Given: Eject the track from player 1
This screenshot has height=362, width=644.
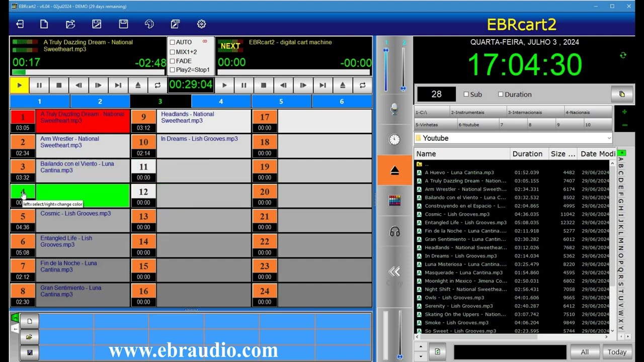Looking at the screenshot, I should coord(138,85).
